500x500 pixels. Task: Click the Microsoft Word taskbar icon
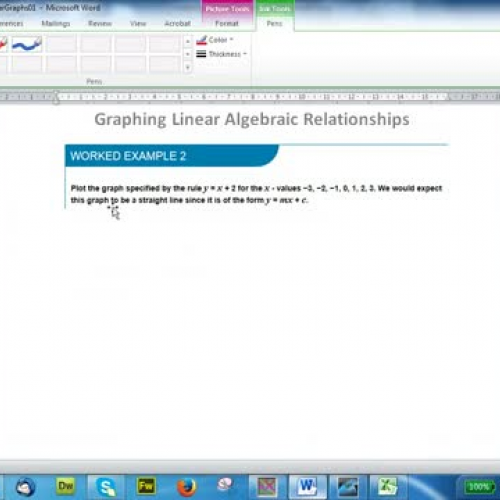tap(307, 487)
